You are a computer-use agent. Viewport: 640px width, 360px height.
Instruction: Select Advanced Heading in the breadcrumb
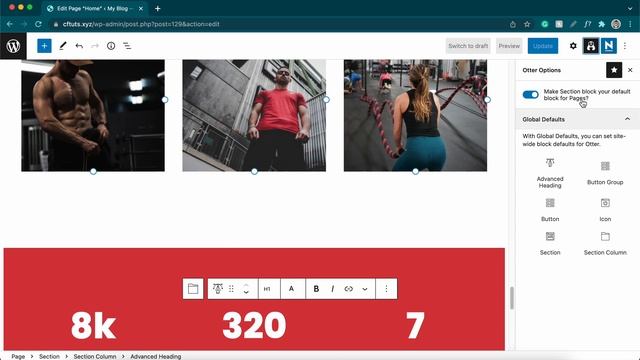156,356
